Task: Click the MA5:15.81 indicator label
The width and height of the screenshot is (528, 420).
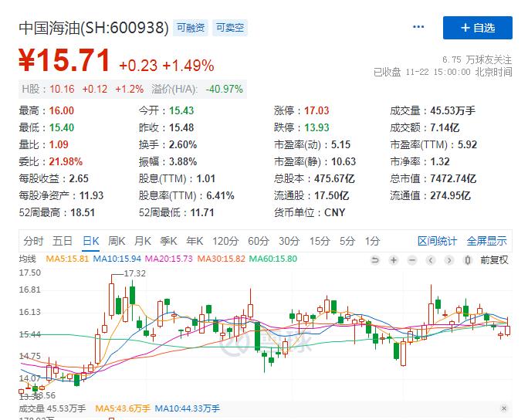Action: (67, 259)
